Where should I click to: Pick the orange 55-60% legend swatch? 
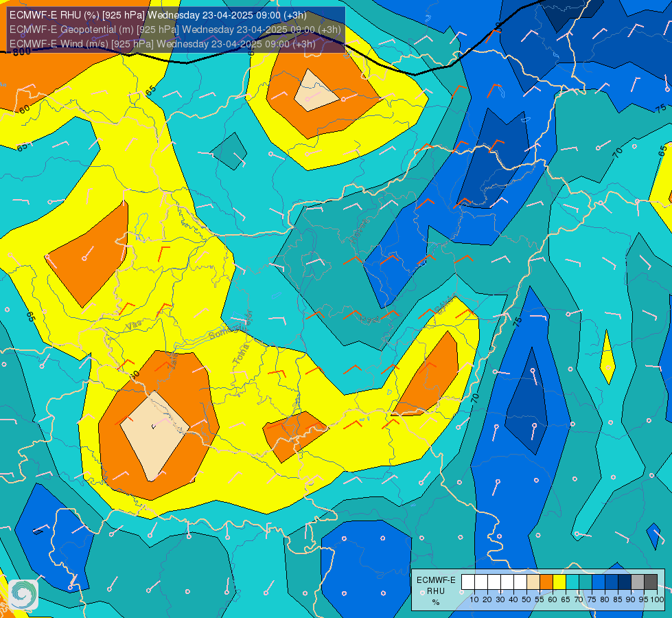[546, 582]
